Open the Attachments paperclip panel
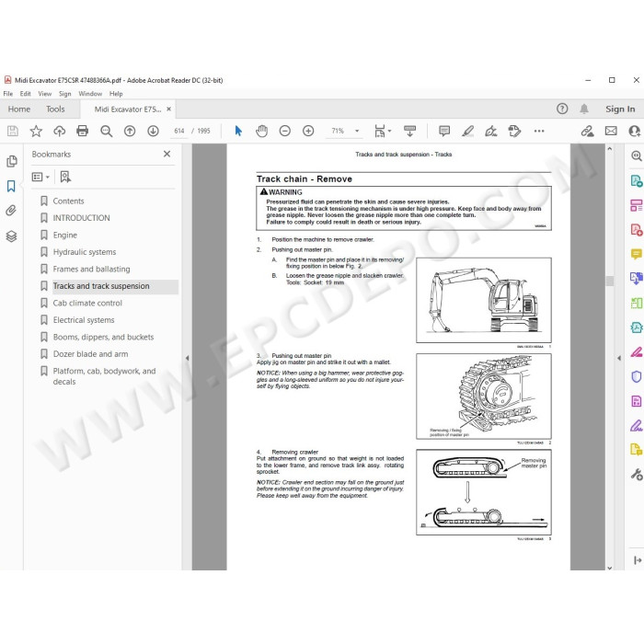 pos(11,211)
